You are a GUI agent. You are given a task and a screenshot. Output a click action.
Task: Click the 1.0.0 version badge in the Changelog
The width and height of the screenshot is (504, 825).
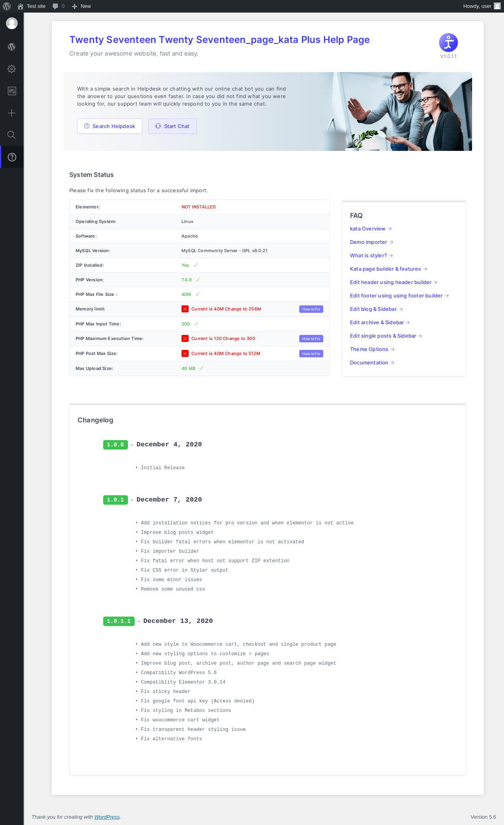(115, 445)
